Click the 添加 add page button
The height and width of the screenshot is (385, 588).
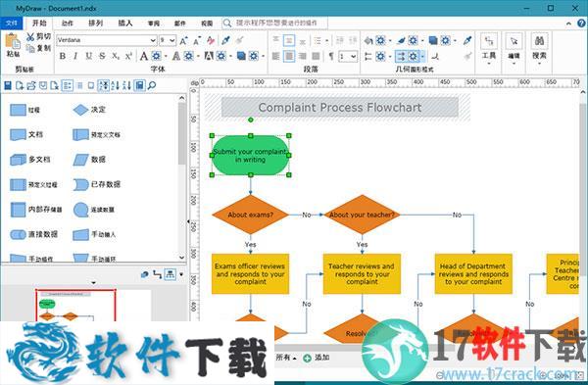pos(317,358)
